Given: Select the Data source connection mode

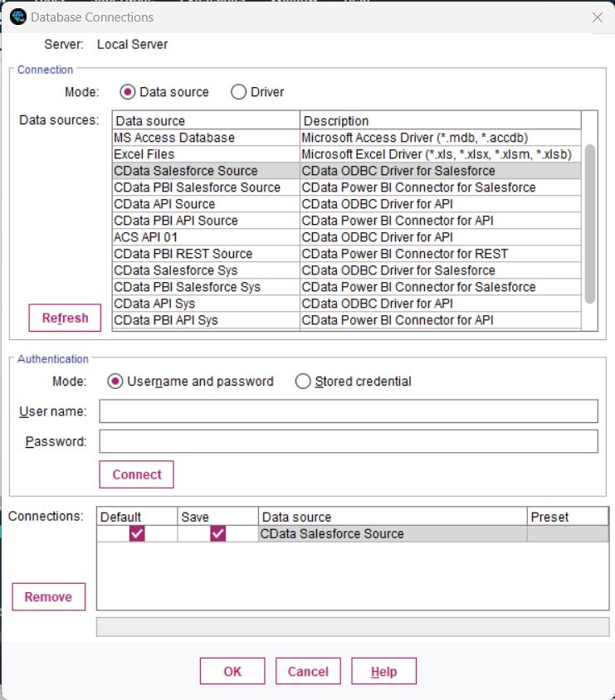Looking at the screenshot, I should coord(128,92).
